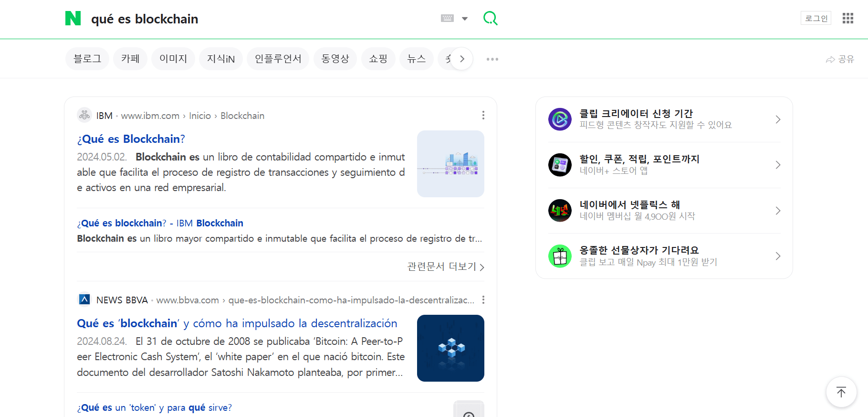This screenshot has width=868, height=417.
Task: Click the 공유 share button
Action: click(x=840, y=59)
